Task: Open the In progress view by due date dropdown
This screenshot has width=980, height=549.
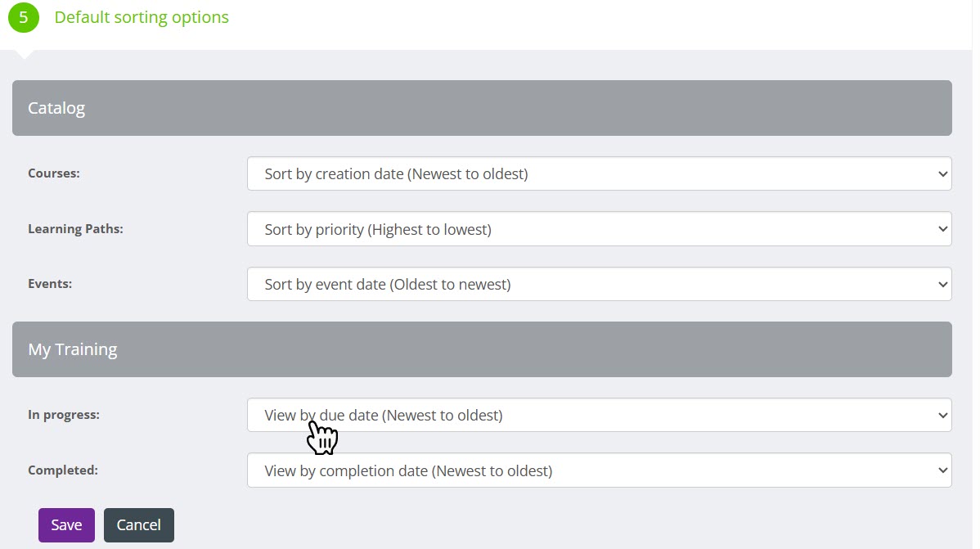Action: pyautogui.click(x=599, y=416)
